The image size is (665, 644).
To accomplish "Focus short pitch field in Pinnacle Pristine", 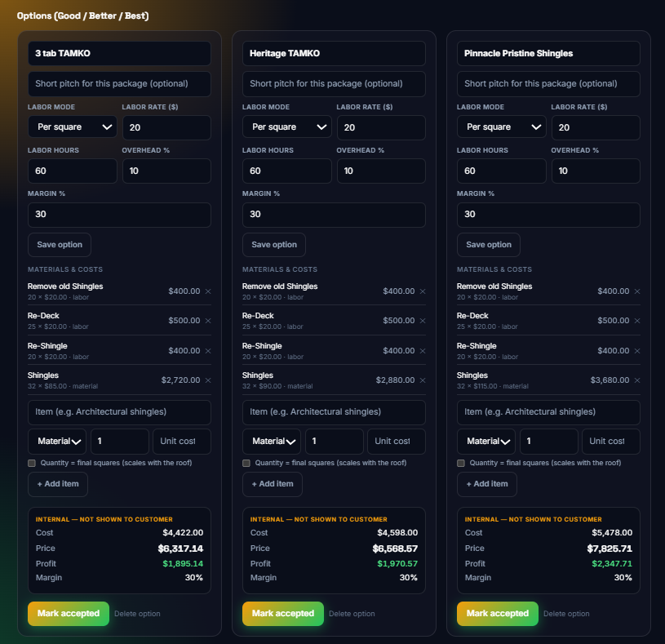I will (x=549, y=84).
